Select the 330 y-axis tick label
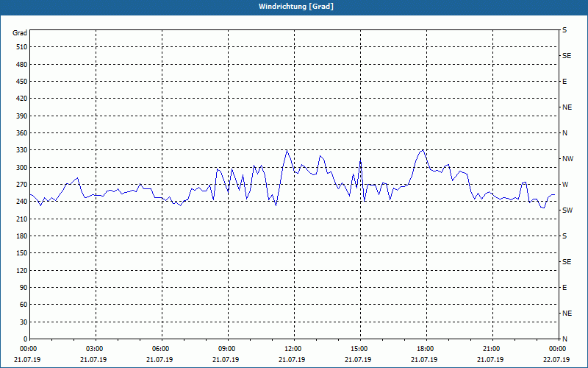 (22, 150)
